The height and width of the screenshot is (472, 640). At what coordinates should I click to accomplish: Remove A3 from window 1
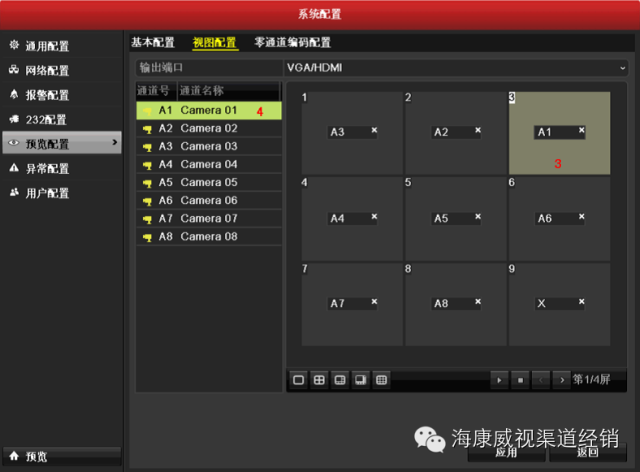click(x=374, y=130)
